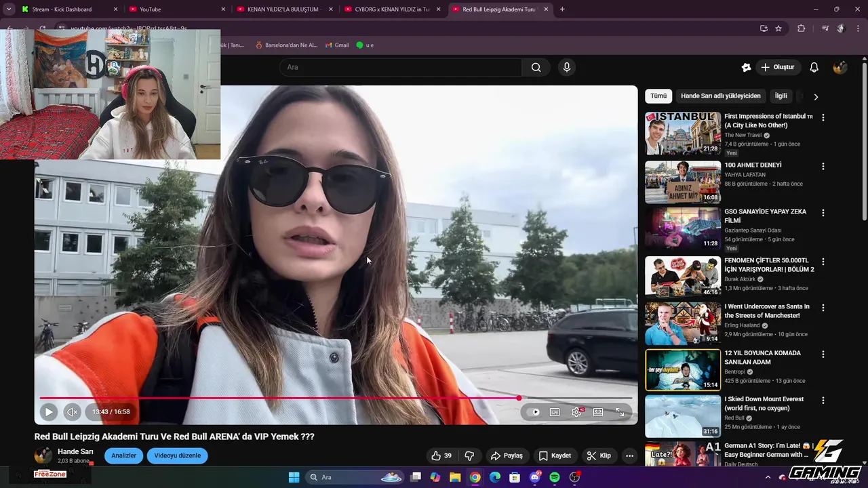Open File Explorer from the taskbar

455,477
